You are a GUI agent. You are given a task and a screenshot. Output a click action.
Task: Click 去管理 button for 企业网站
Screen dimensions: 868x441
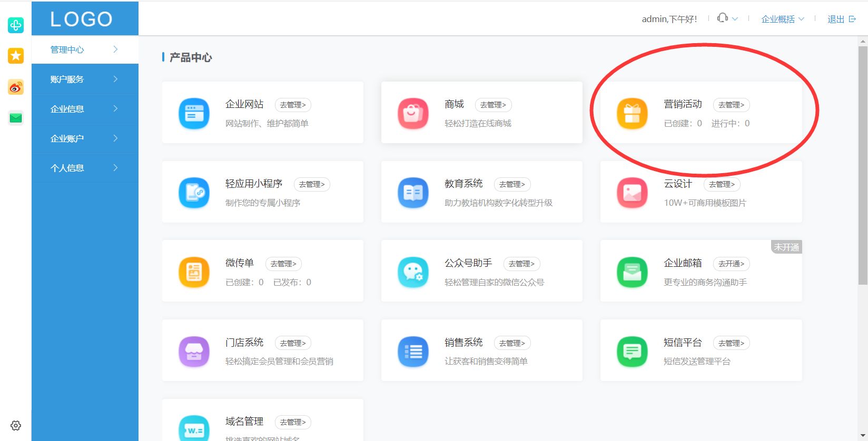[x=293, y=105]
